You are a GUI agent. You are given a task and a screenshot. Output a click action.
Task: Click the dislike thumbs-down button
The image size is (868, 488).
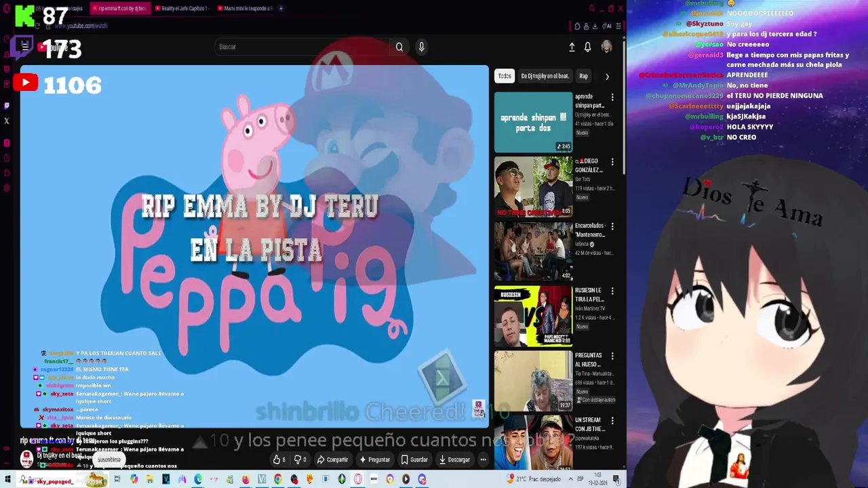(300, 460)
